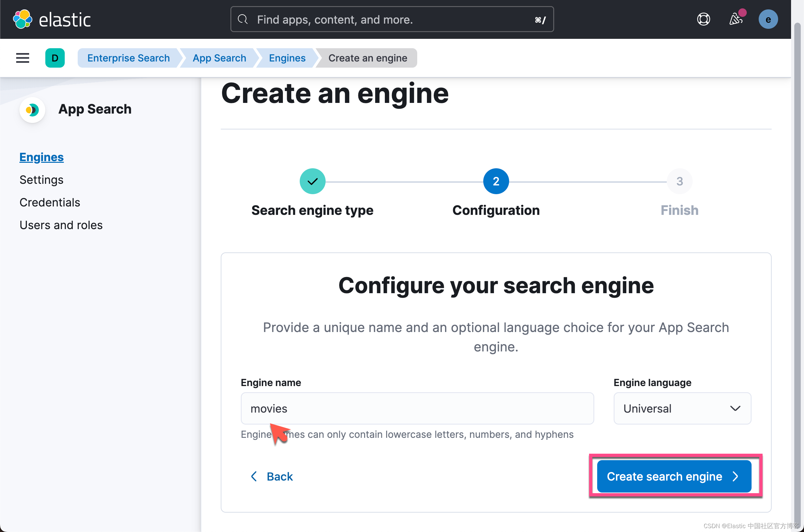804x532 pixels.
Task: Go to App Search breadcrumb
Action: (x=219, y=58)
